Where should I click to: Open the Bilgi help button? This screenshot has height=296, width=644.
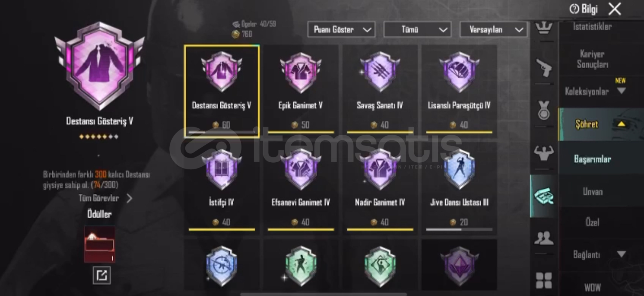(x=584, y=9)
